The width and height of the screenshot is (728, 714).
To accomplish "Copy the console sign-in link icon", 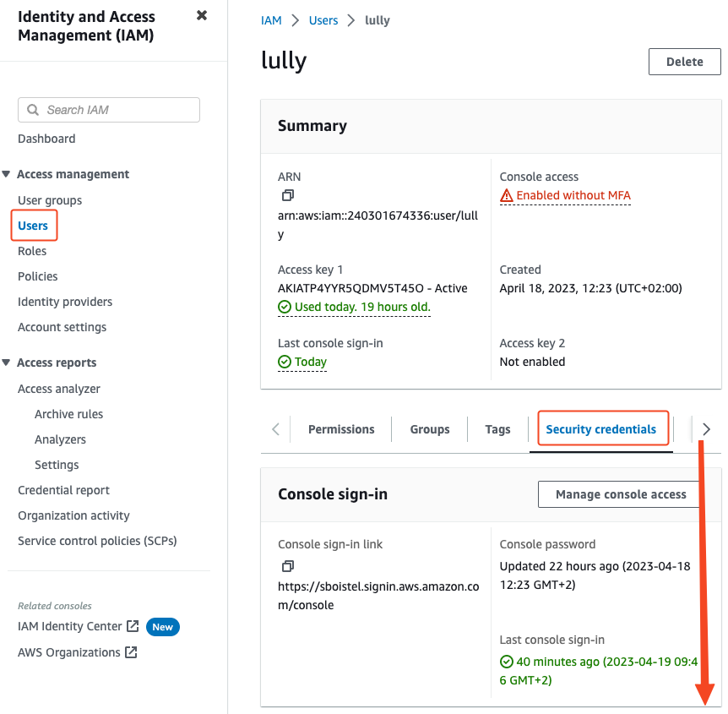I will tap(288, 565).
